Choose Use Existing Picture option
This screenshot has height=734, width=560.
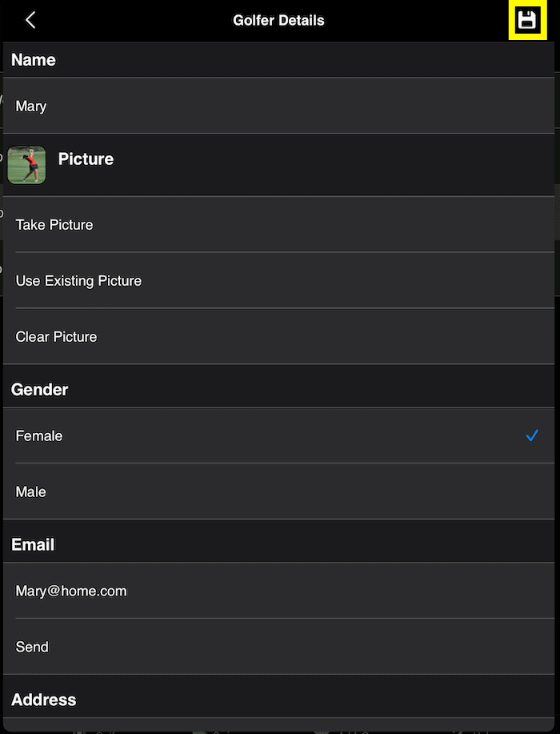(279, 280)
